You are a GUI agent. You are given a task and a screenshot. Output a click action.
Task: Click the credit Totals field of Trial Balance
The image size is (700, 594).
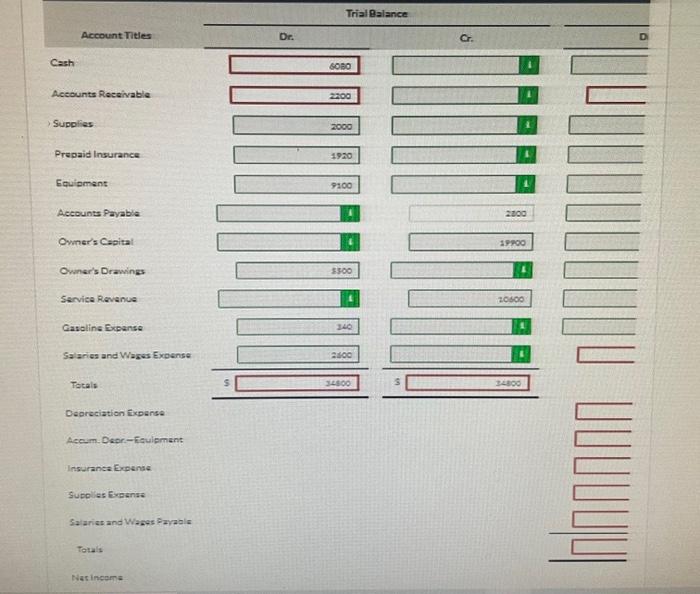pos(467,383)
